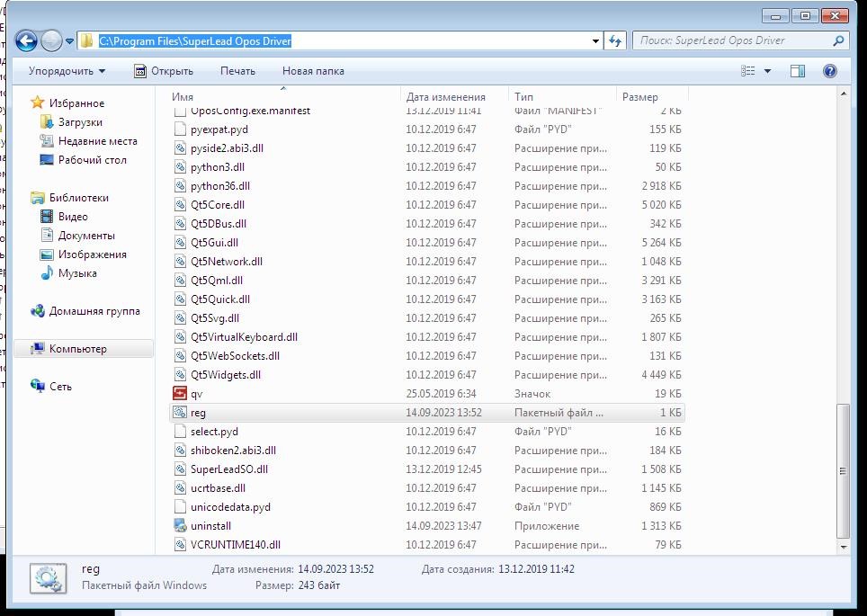
Task: Select the Qt5VirtualKeyboard.dll file icon
Action: (x=180, y=336)
